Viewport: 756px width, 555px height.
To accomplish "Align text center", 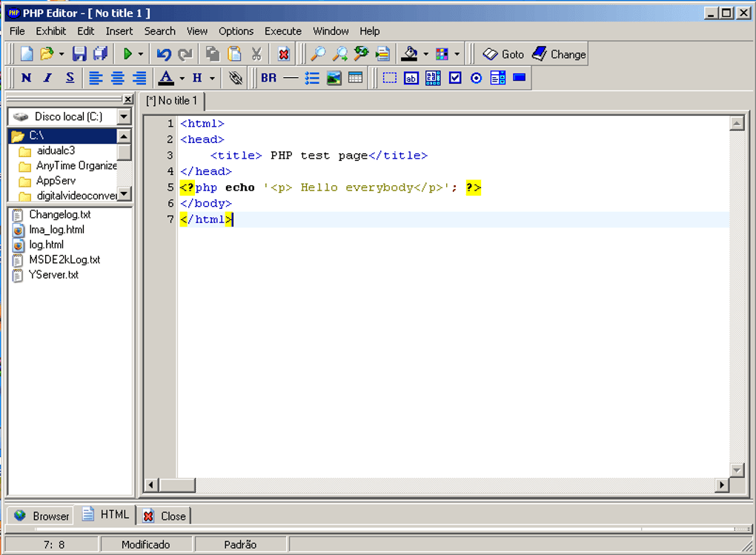I will [x=118, y=78].
